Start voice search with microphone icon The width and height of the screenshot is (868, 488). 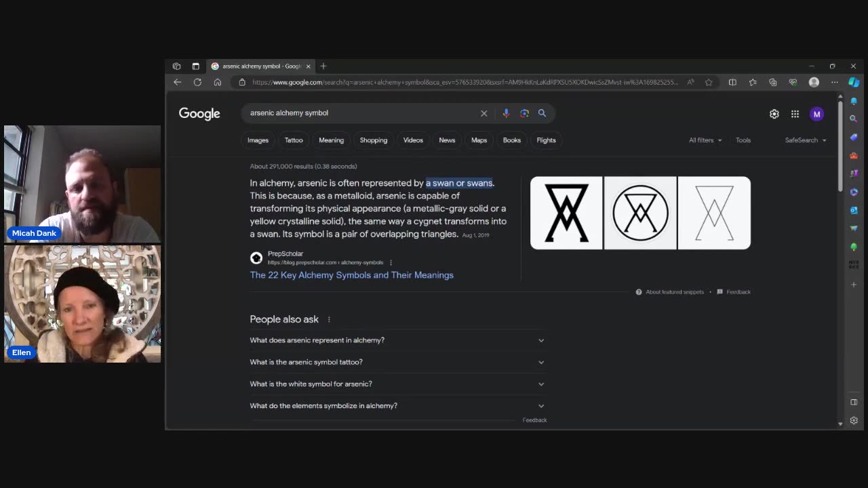pos(506,113)
